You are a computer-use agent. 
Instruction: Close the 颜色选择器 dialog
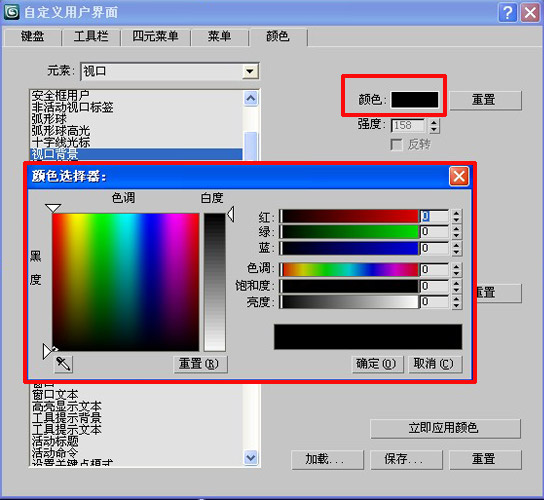pos(459,176)
